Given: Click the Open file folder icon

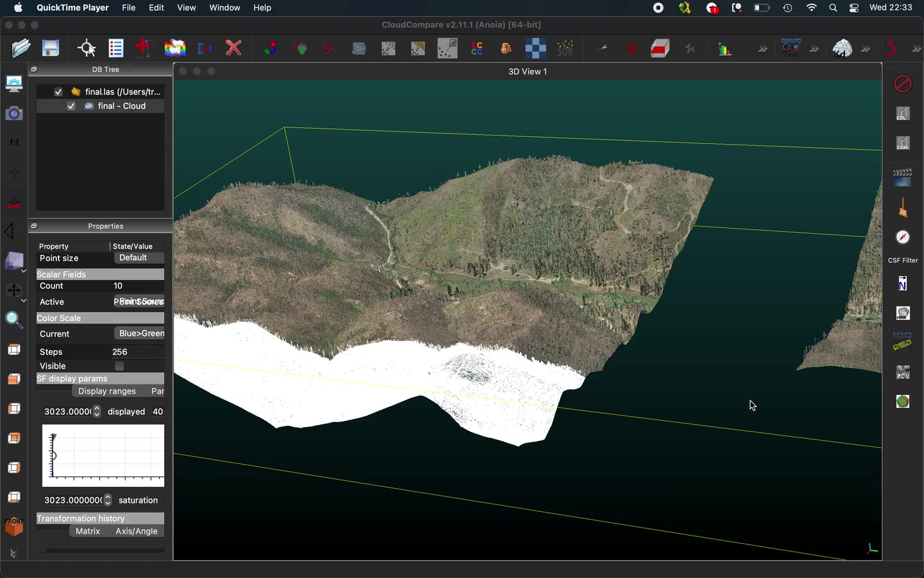Looking at the screenshot, I should point(21,48).
